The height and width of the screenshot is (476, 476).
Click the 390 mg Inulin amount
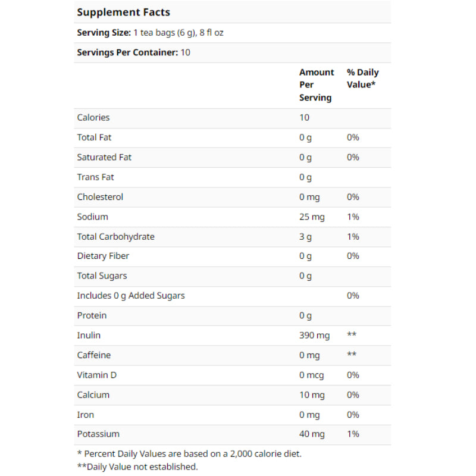[314, 336]
